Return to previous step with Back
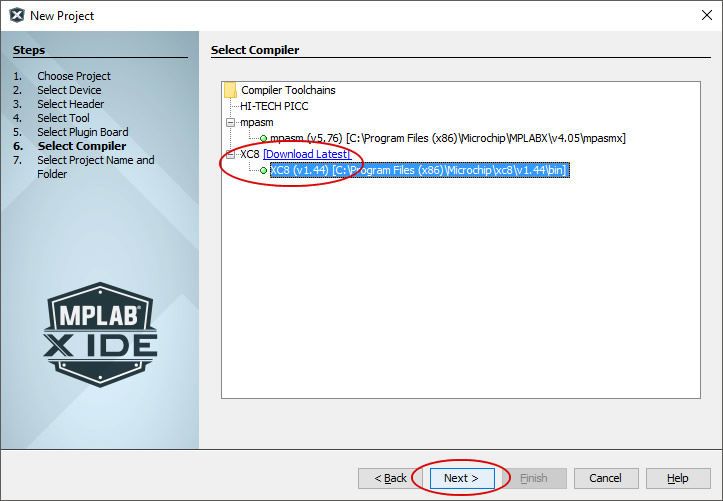Viewport: 723px width, 501px height. click(390, 478)
